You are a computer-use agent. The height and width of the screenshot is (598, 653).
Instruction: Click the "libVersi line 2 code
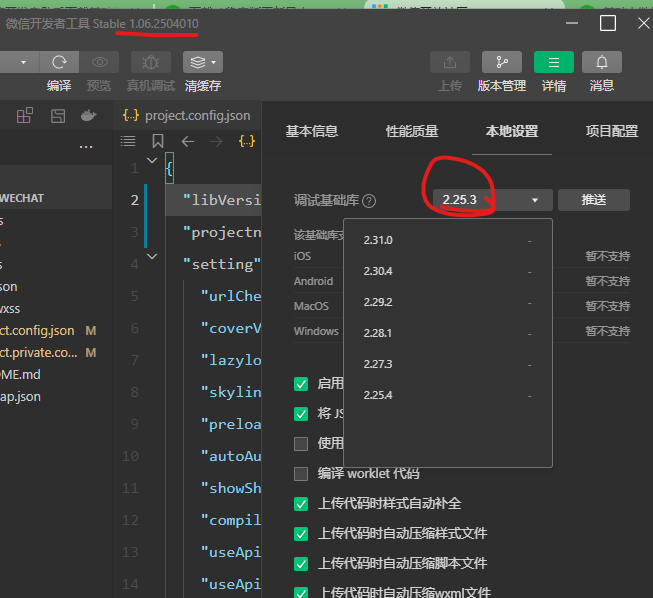tap(222, 200)
